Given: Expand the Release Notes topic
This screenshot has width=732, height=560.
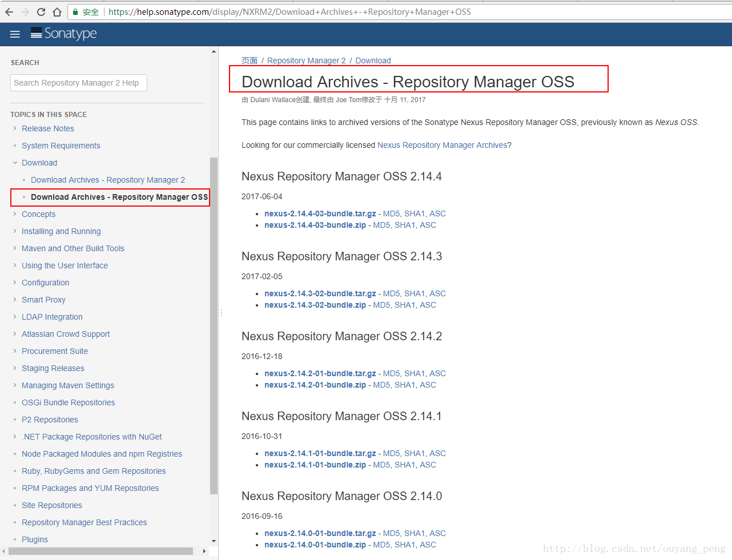Looking at the screenshot, I should [15, 128].
